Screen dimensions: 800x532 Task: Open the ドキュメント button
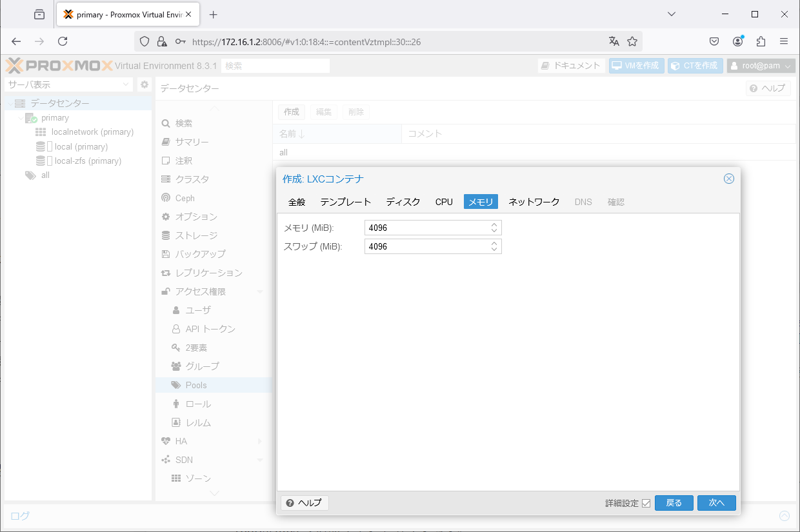[572, 66]
